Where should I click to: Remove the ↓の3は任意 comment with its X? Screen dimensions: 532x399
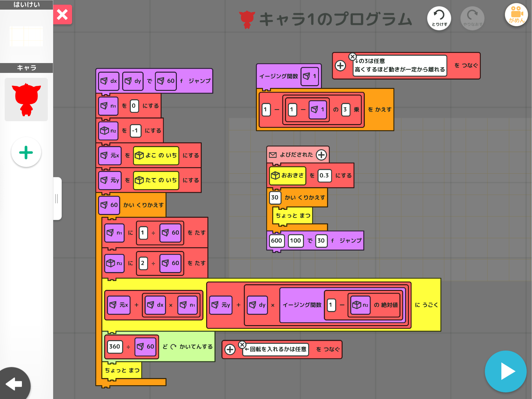pos(352,57)
